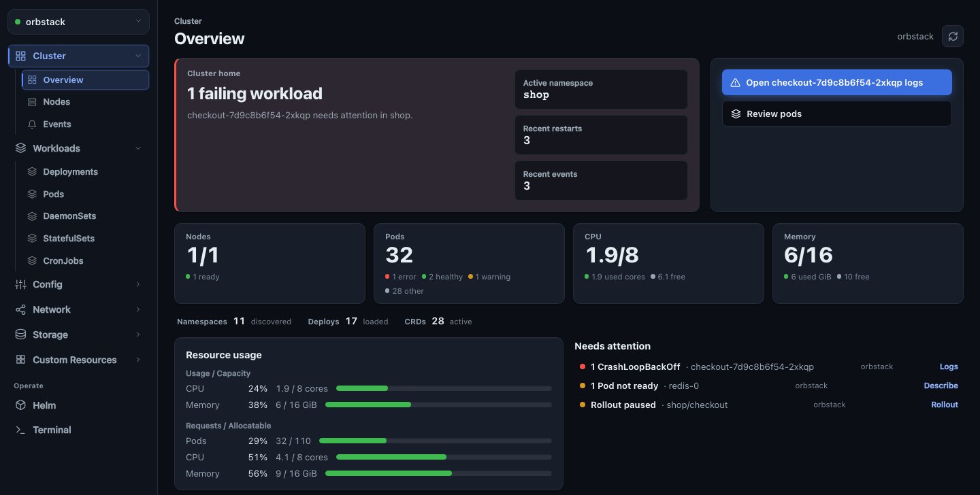The height and width of the screenshot is (495, 980).
Task: Click the Deployments stack icon
Action: pyautogui.click(x=32, y=172)
